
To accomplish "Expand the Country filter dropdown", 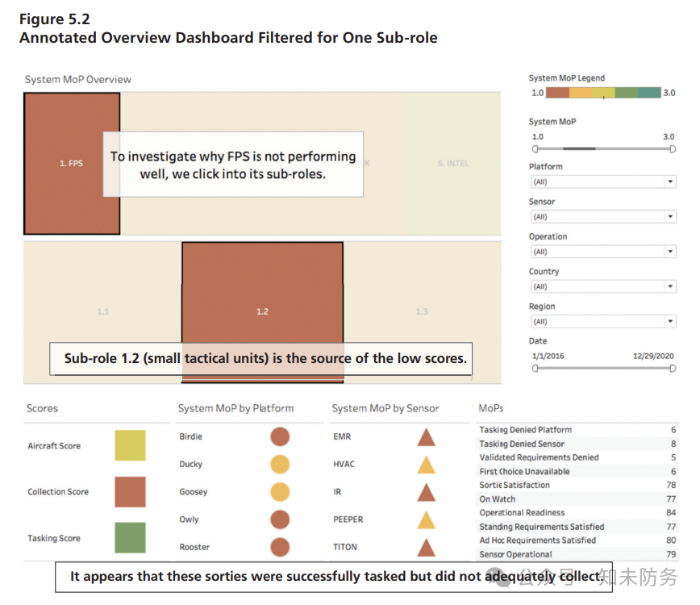I will coord(603,286).
